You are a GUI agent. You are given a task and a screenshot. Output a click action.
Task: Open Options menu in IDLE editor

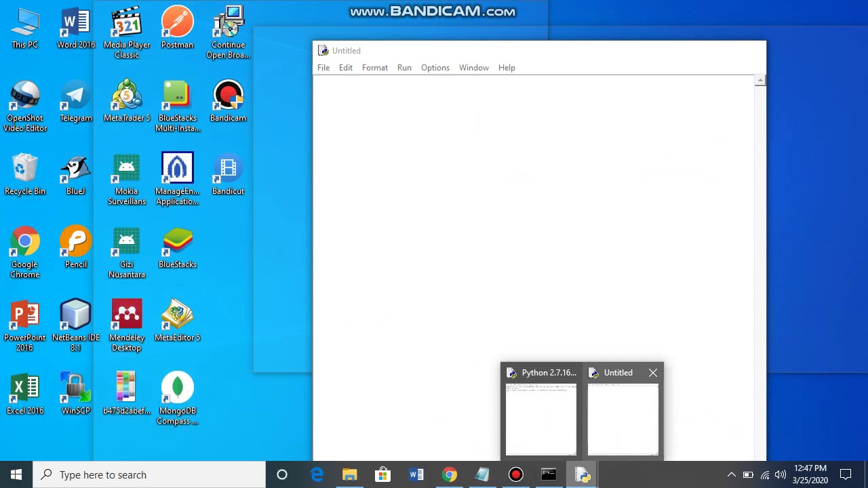click(435, 68)
